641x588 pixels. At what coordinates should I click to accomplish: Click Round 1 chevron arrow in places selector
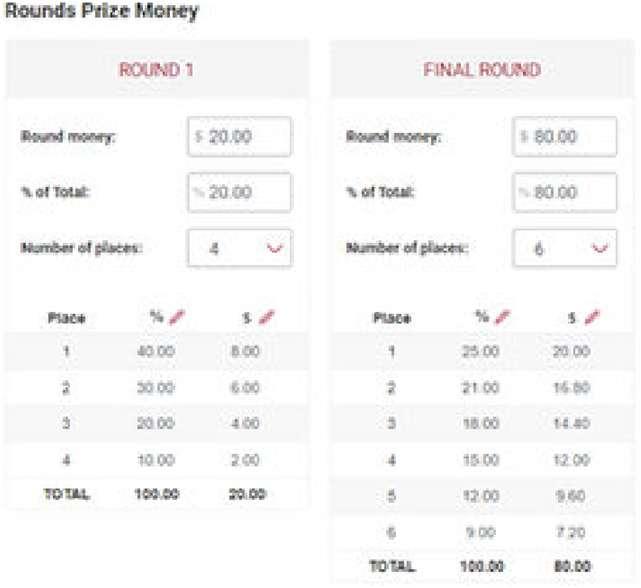tap(275, 248)
